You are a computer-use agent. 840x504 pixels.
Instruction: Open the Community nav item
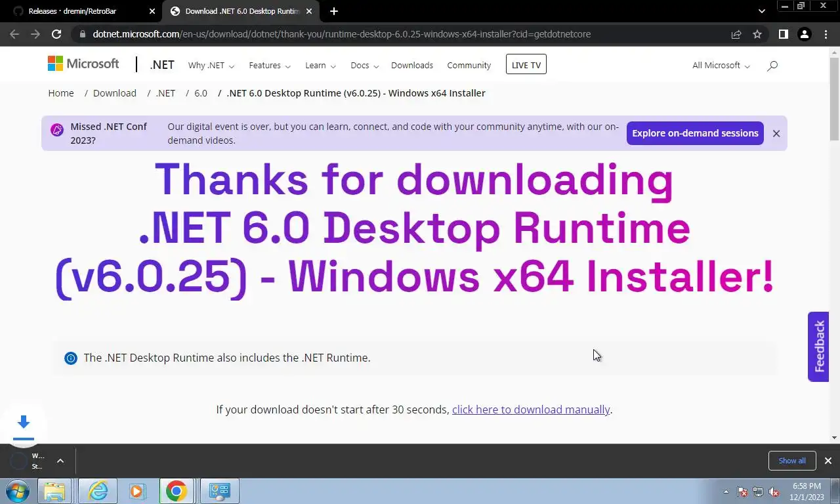point(469,66)
